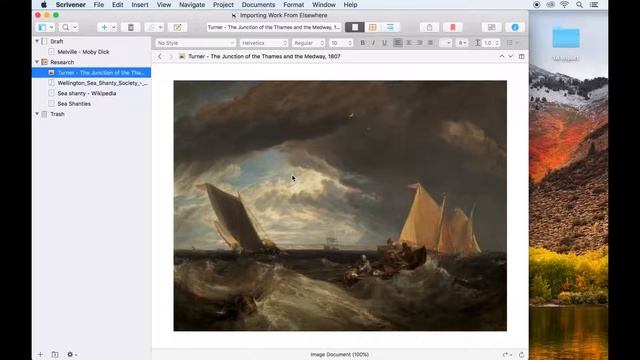The height and width of the screenshot is (360, 640).
Task: Select Melville - Moby Dick document
Action: [x=83, y=52]
